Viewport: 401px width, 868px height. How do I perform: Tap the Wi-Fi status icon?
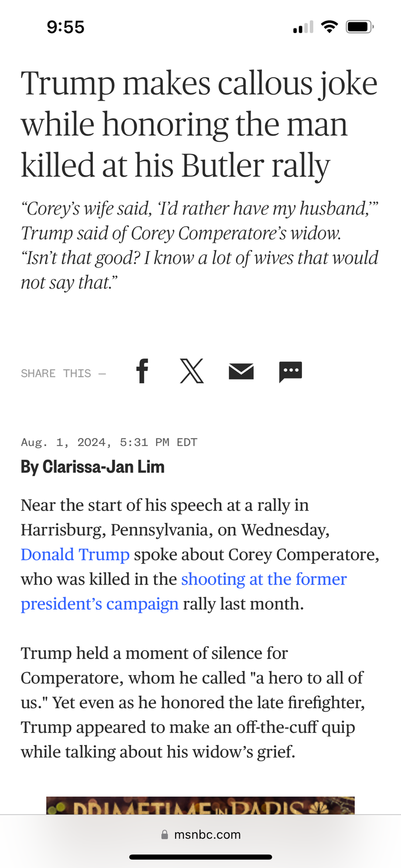coord(330,27)
